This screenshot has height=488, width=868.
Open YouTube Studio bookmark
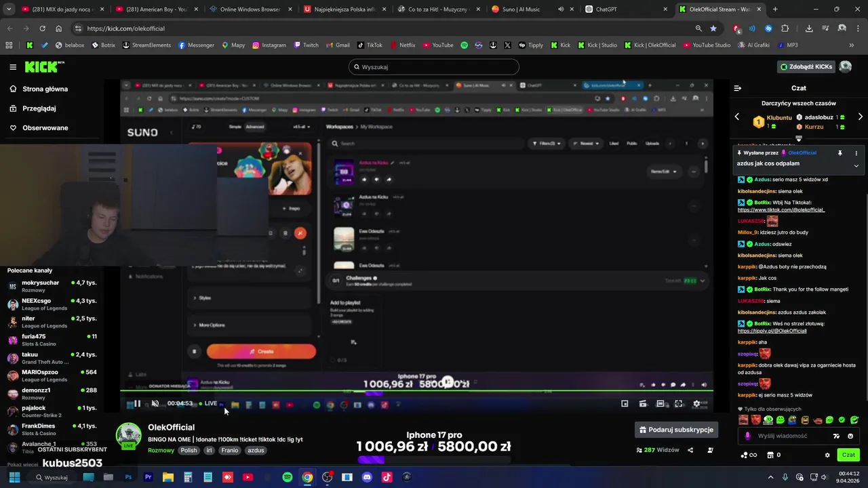coord(707,45)
